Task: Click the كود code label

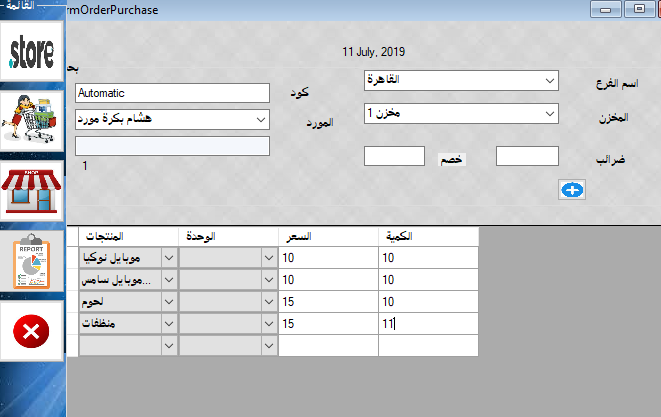Action: [x=300, y=92]
